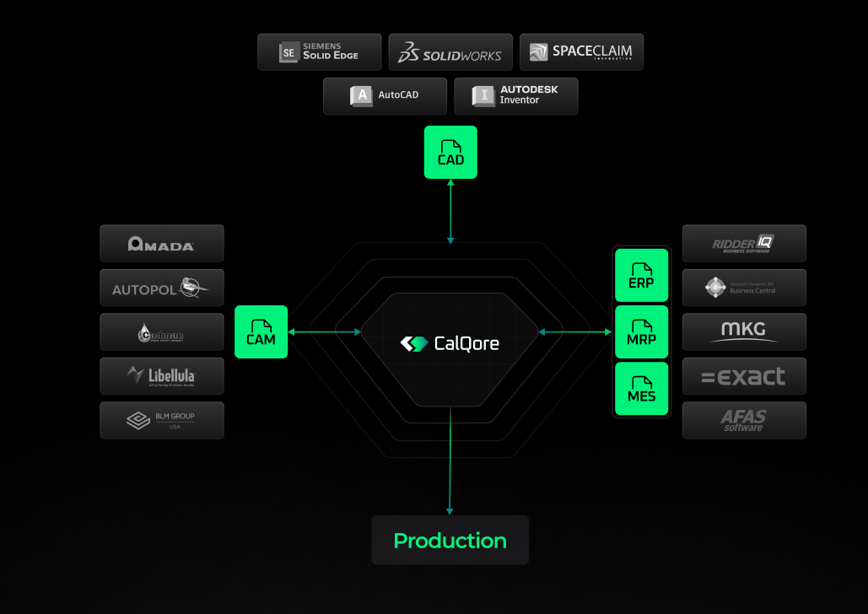Click the green CAD file tile
The image size is (868, 614).
tap(450, 153)
